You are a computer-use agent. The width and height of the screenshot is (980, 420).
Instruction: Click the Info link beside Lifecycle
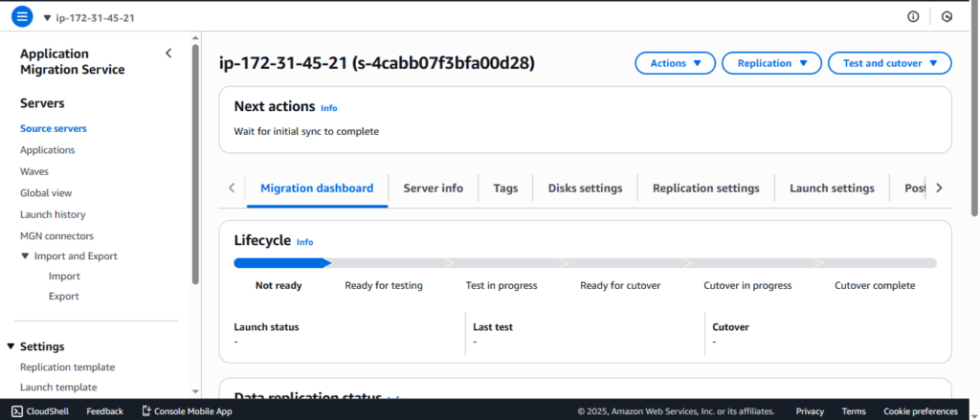pos(305,242)
